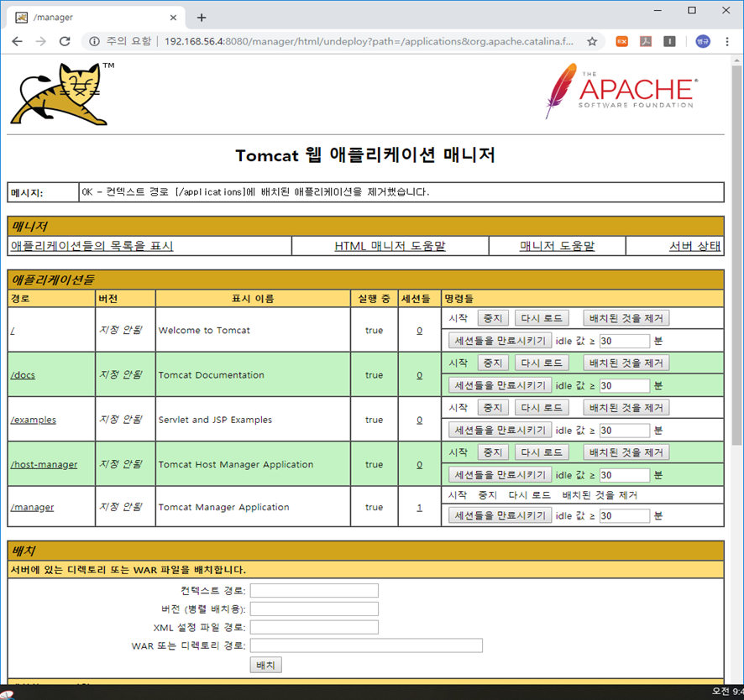This screenshot has width=744, height=700.
Task: Click idle value field for /docs application
Action: point(625,385)
